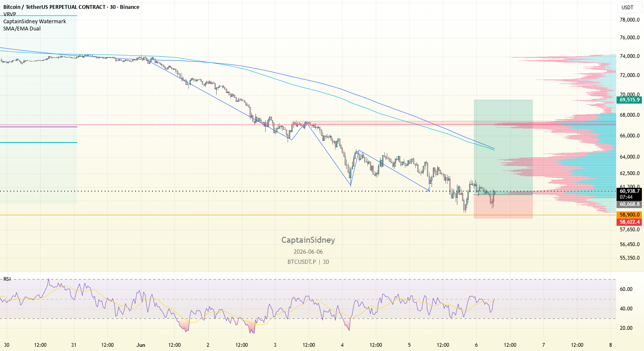Click the orange 58,900.0 price label

click(x=629, y=215)
